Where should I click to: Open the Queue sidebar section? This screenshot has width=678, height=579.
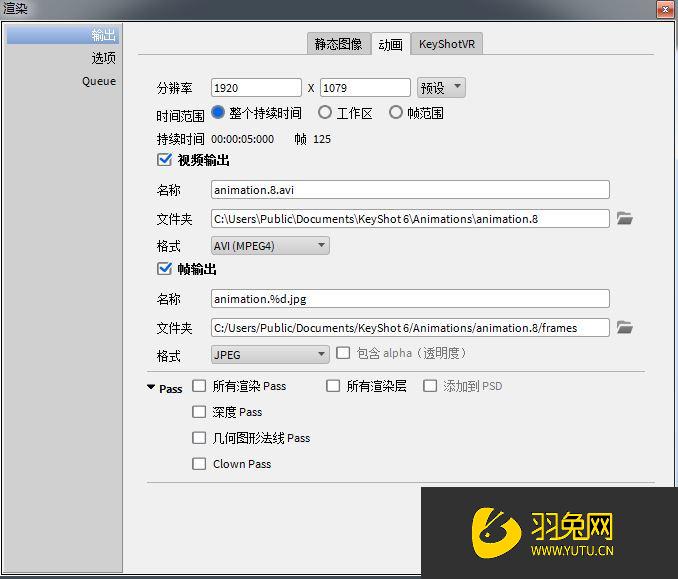[x=99, y=81]
